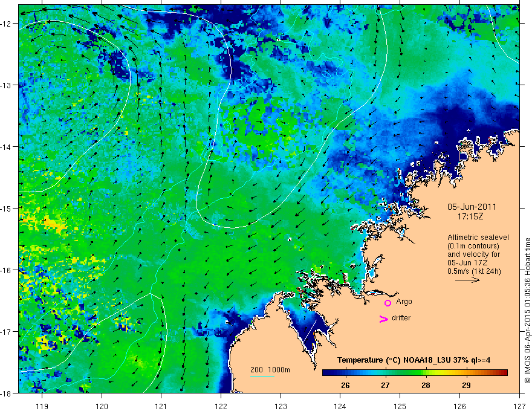Image resolution: width=532 pixels, height=411 pixels.
Task: Click the magenta drifter arrow marker
Action: [x=383, y=319]
